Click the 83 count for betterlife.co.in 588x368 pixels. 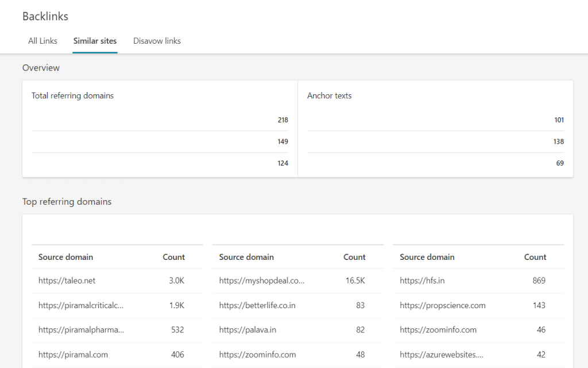pyautogui.click(x=361, y=305)
